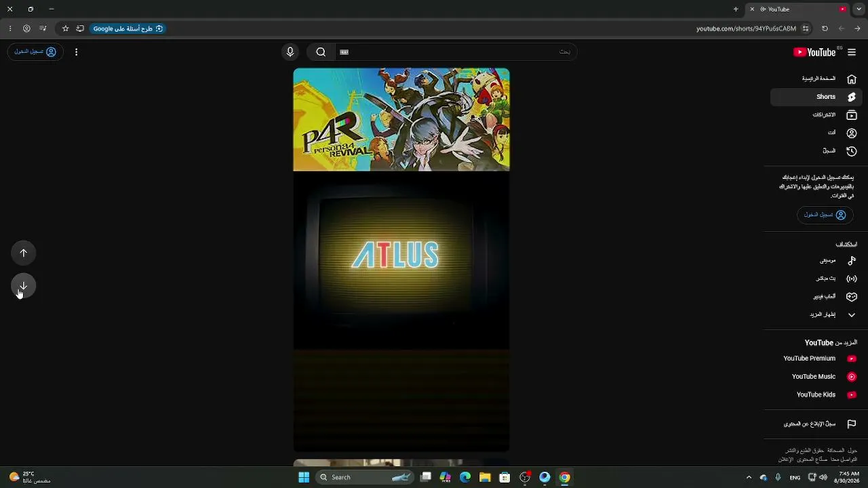Bookmark this page with the star icon

(x=65, y=28)
